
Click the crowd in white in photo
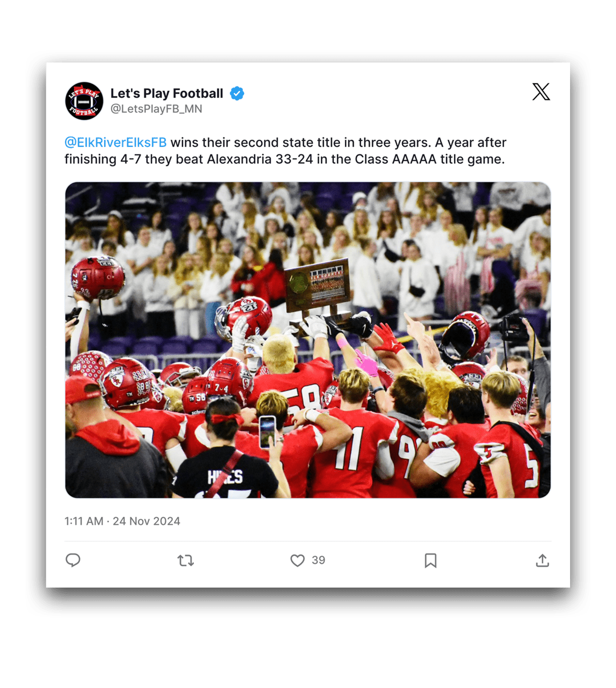coord(308,235)
